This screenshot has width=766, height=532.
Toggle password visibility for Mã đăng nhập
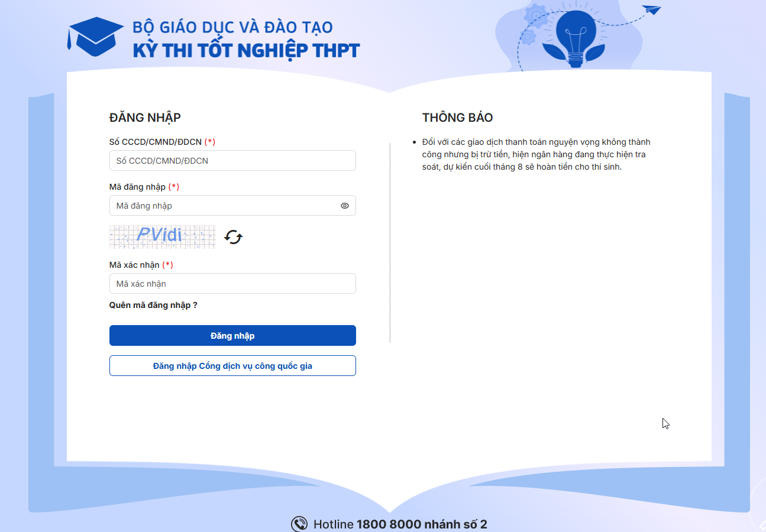344,205
